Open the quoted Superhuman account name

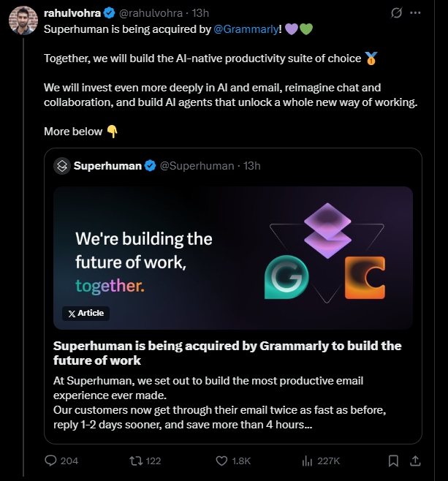(107, 166)
